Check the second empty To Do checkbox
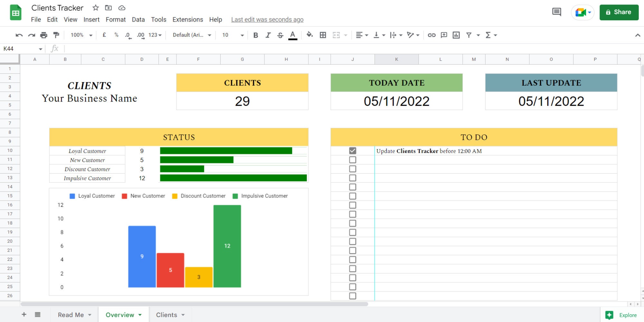 coord(353,168)
